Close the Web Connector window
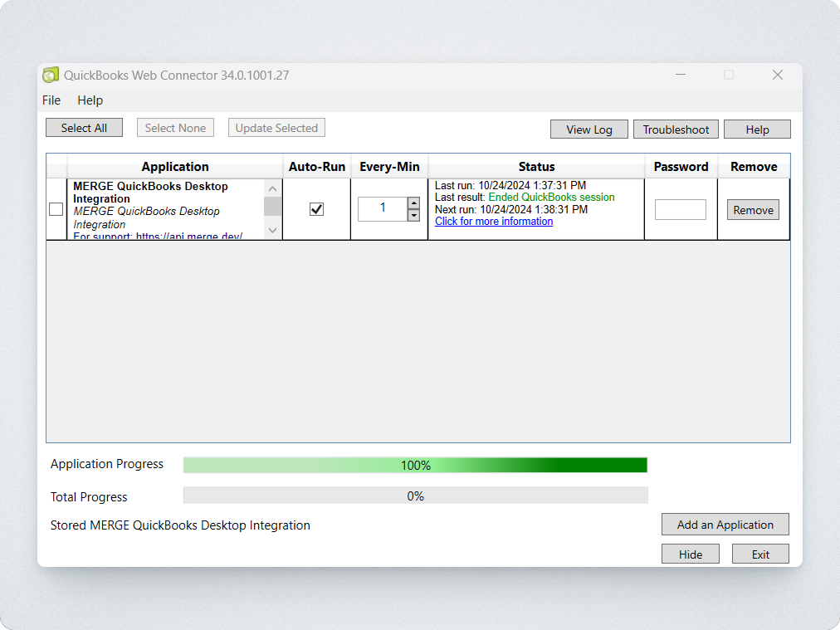840x630 pixels. pos(778,75)
